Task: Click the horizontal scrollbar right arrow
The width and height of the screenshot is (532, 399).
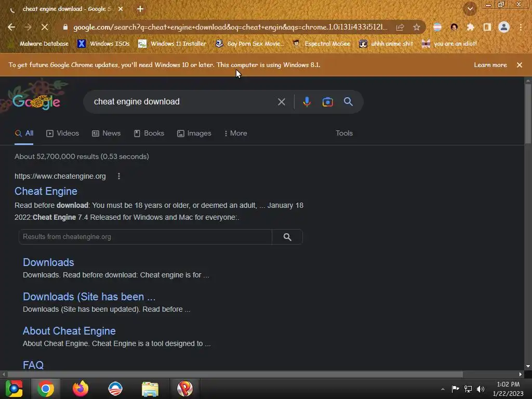Action: pos(520,374)
